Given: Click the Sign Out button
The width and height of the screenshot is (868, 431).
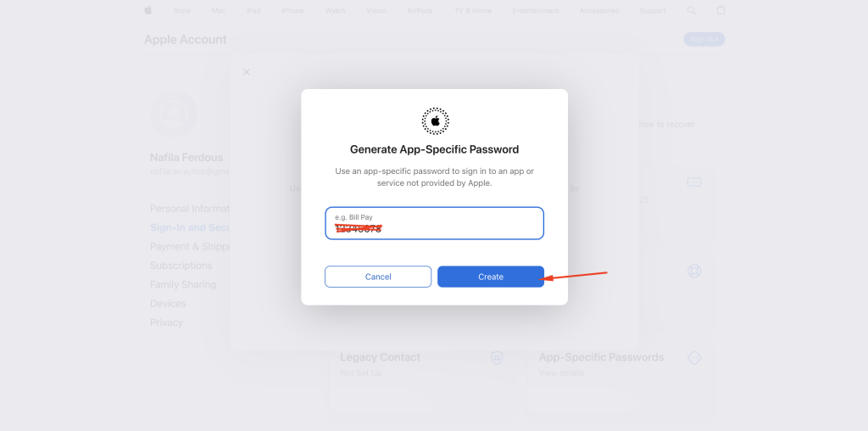Looking at the screenshot, I should (x=704, y=39).
